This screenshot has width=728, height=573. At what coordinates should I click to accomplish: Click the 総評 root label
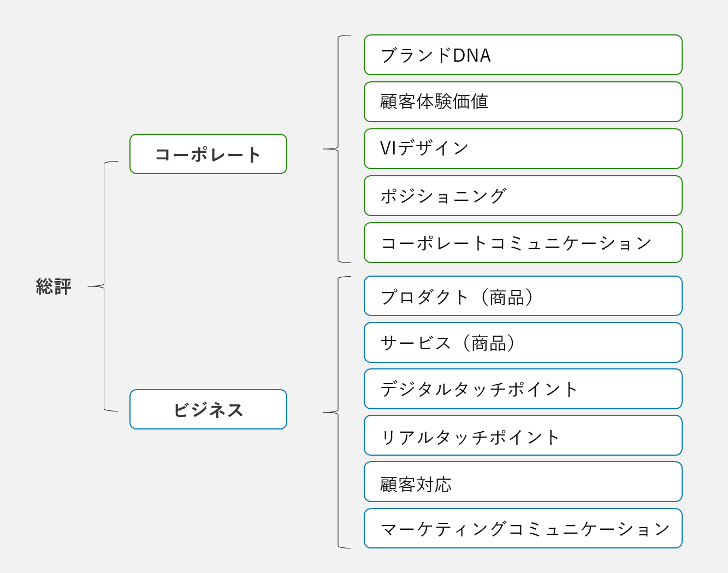click(x=54, y=286)
